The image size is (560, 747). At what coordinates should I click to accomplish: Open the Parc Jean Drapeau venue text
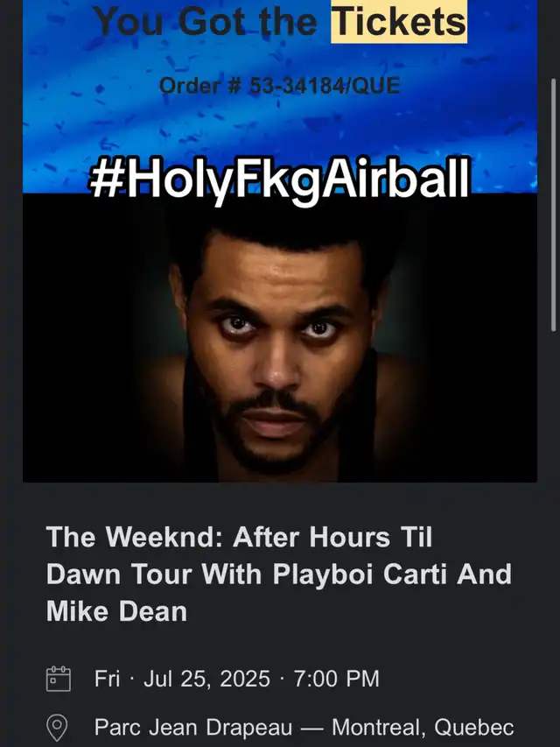tap(193, 728)
